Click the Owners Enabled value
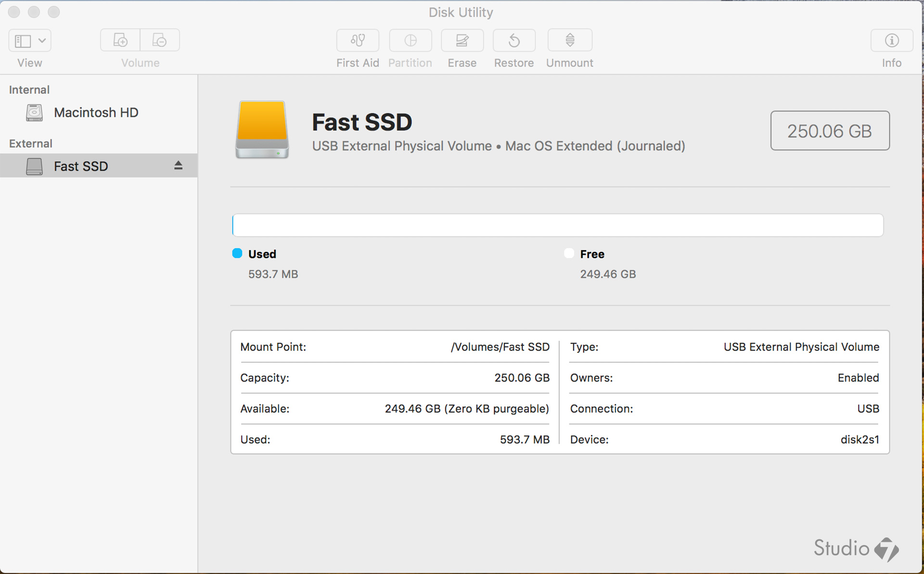This screenshot has height=574, width=924. click(x=858, y=378)
